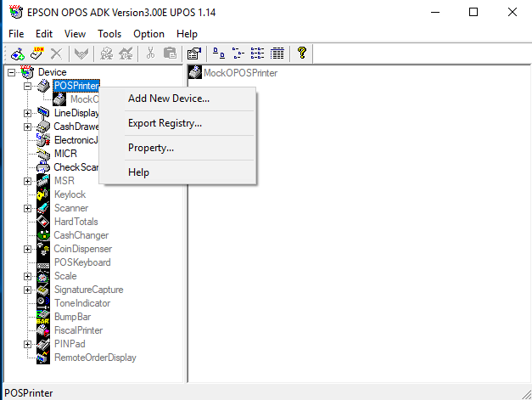Viewport: 532px width, 400px height.
Task: Click the Device root icon in tree
Action: click(x=27, y=72)
